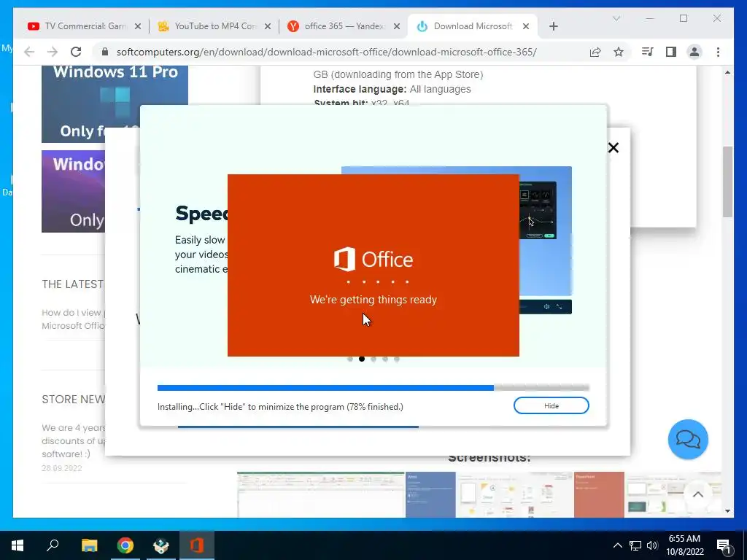The width and height of the screenshot is (747, 560).
Task: Open the media control icon in toolbar
Action: pos(648,52)
